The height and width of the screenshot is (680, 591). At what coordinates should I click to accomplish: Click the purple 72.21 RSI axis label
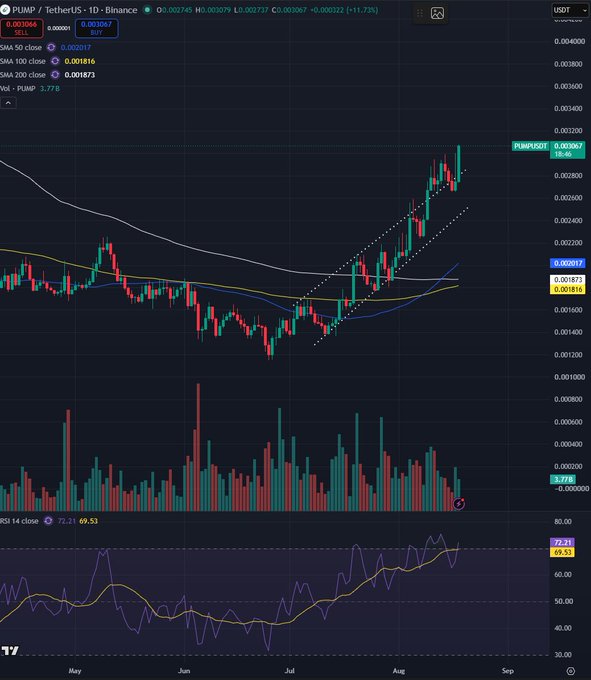(x=562, y=543)
